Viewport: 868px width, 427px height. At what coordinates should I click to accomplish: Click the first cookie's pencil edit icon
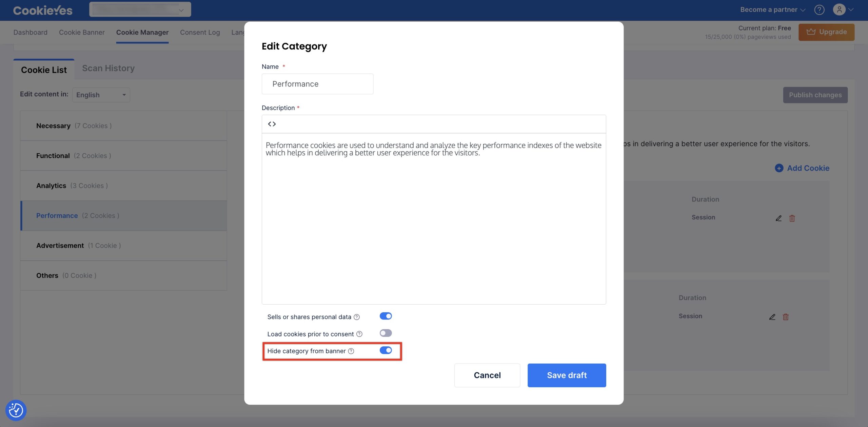coord(778,218)
